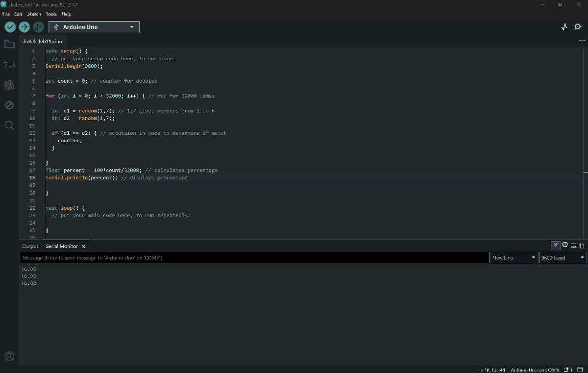Open the Sketch menu
The width and height of the screenshot is (588, 373).
pos(34,14)
